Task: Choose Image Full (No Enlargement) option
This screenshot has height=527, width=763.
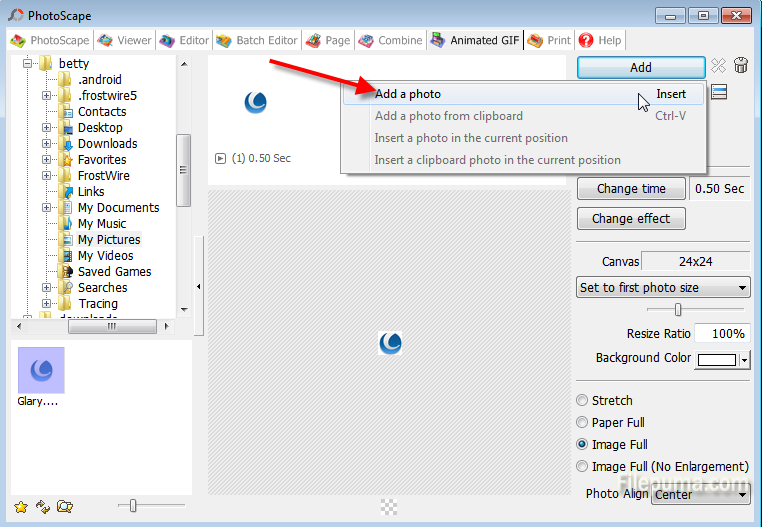Action: click(x=583, y=466)
